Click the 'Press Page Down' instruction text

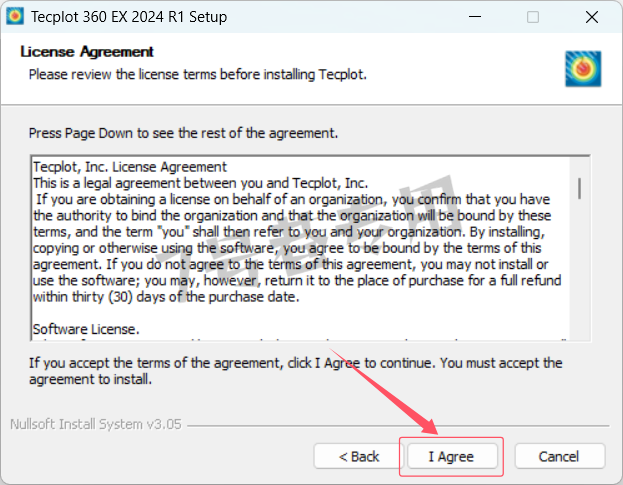point(183,133)
